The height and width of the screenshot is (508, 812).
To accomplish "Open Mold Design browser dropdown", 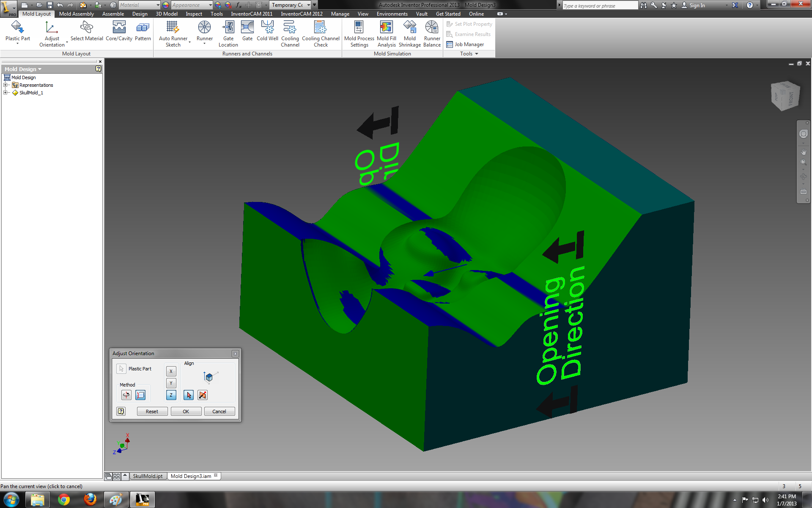I will [x=23, y=69].
